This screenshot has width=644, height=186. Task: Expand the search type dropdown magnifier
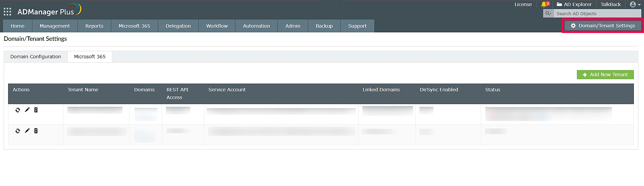(x=548, y=13)
